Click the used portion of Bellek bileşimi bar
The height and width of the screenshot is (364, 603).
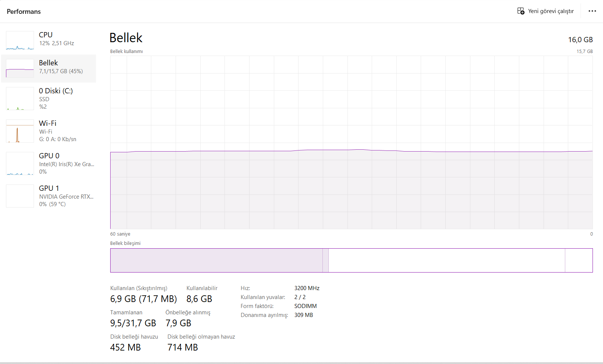pos(216,260)
